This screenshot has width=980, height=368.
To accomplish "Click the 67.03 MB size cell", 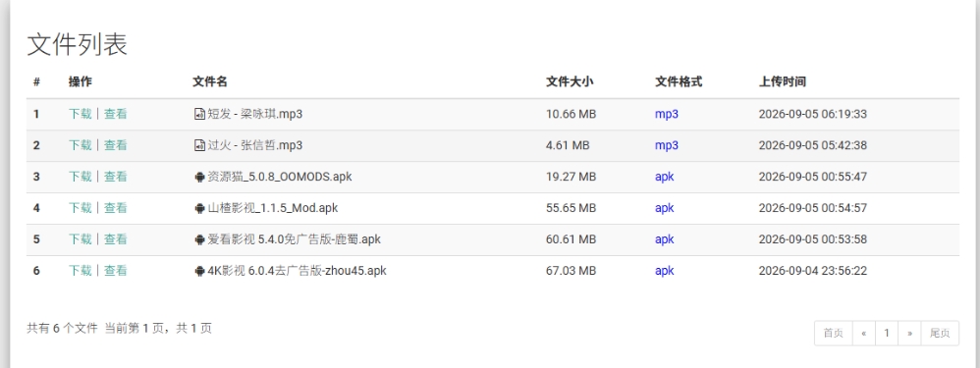I will coord(571,270).
